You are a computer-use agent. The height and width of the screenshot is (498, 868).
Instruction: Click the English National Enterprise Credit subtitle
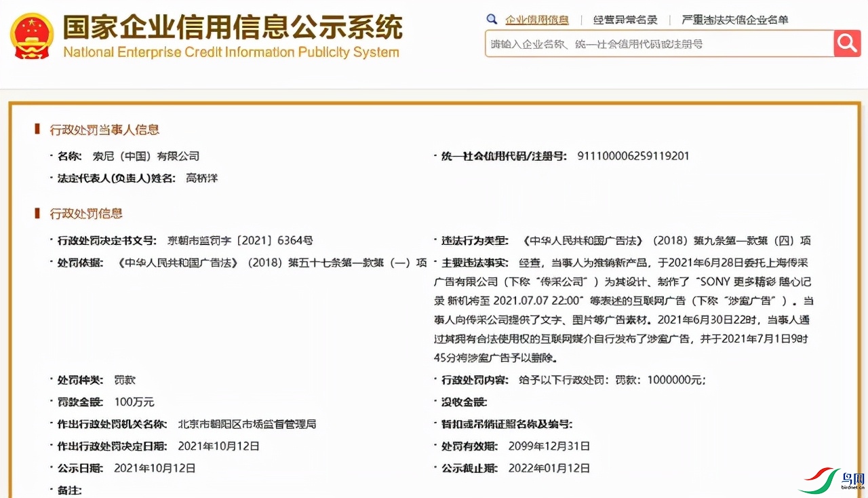[231, 52]
